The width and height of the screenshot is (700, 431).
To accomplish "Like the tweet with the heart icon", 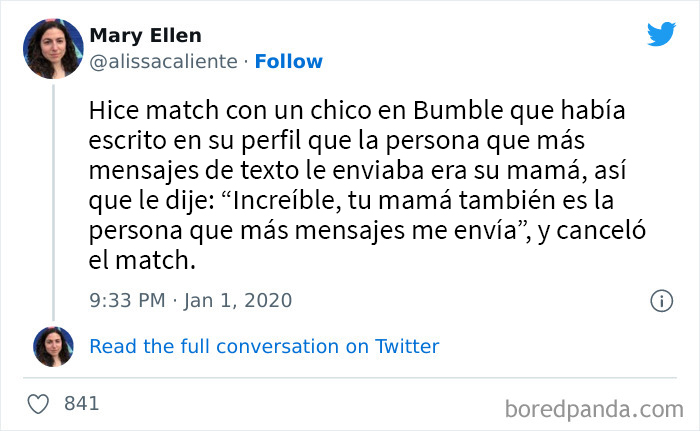I will [38, 404].
